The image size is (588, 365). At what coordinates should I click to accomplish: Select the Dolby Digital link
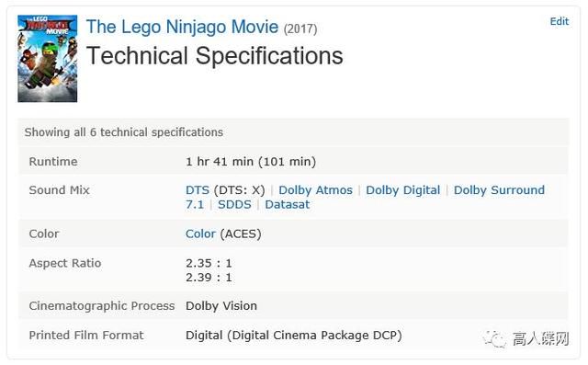tap(402, 189)
